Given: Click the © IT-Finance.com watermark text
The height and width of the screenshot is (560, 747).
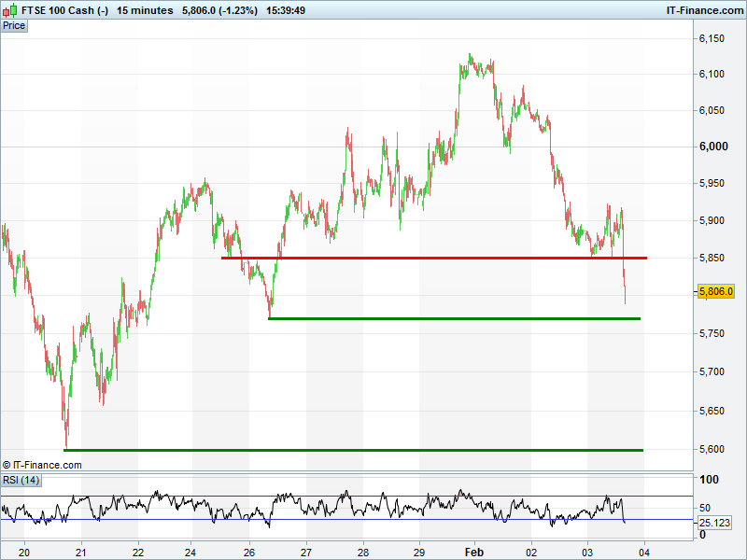Looking at the screenshot, I should tap(42, 465).
